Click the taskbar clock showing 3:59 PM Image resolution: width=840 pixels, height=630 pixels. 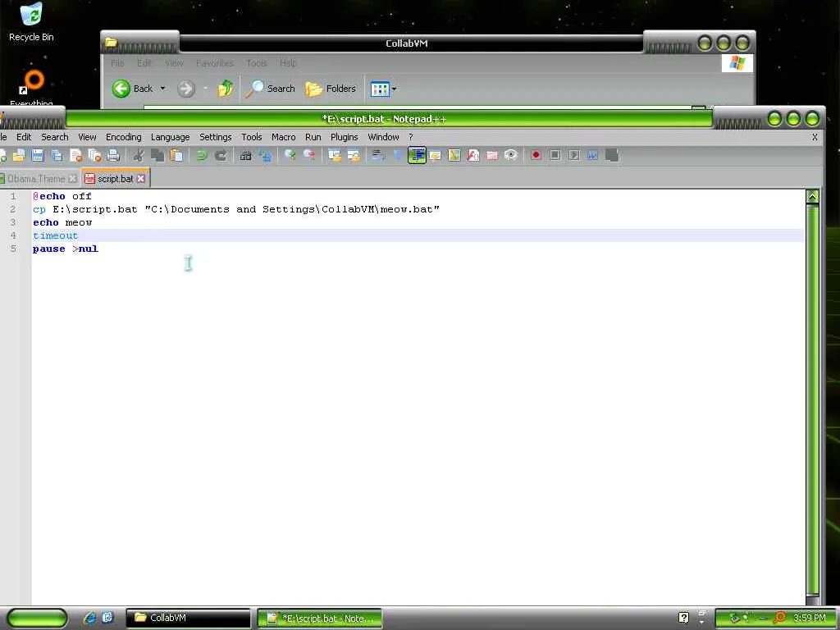pyautogui.click(x=810, y=618)
